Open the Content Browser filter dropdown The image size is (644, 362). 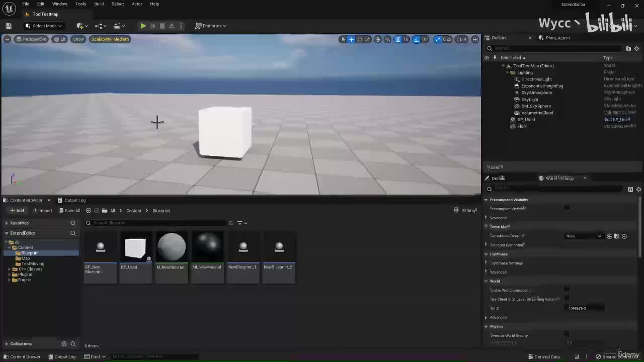tap(242, 223)
